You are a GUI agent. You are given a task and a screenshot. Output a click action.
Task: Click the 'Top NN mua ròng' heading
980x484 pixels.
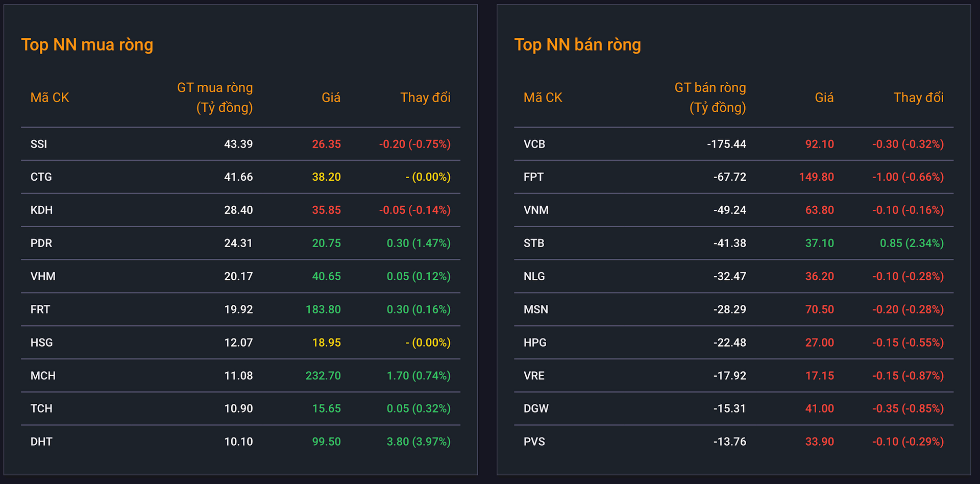click(x=87, y=45)
